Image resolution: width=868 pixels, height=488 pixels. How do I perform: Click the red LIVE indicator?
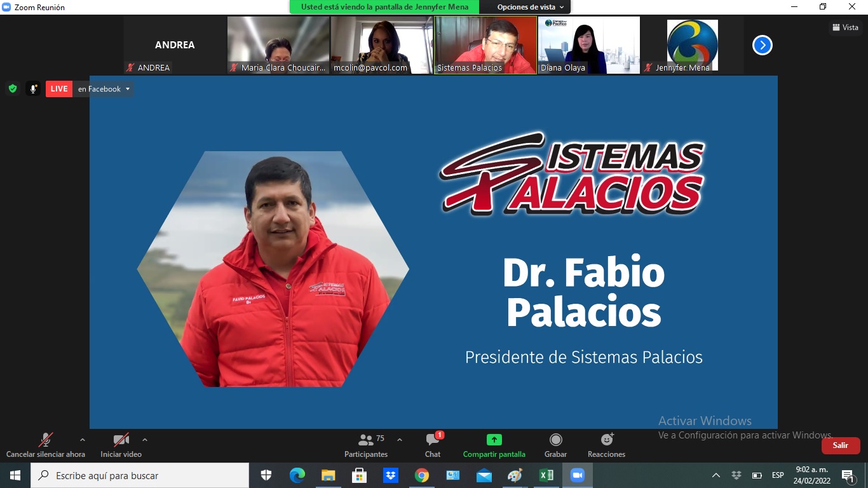(59, 89)
